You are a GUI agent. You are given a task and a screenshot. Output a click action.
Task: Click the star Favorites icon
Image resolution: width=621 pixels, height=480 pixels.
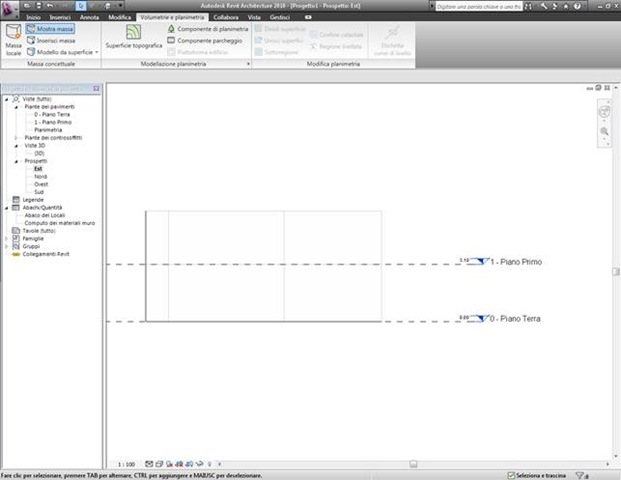coord(566,6)
